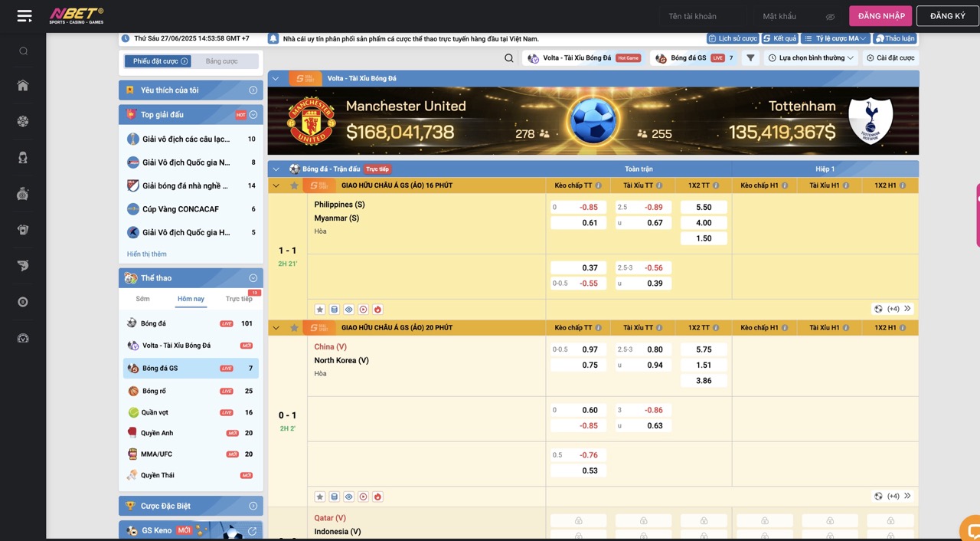This screenshot has height=541, width=980.
Task: Click the Tên tài khoản input field
Action: tap(701, 17)
